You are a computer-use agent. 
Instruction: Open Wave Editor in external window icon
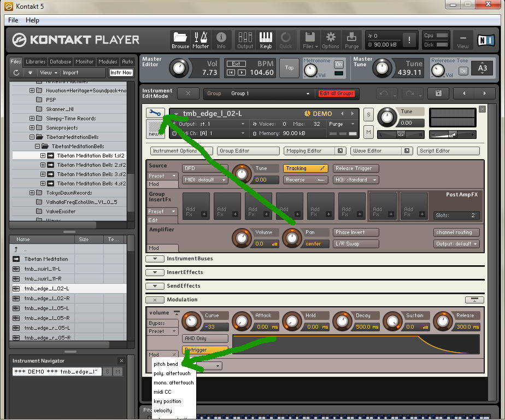pos(407,150)
